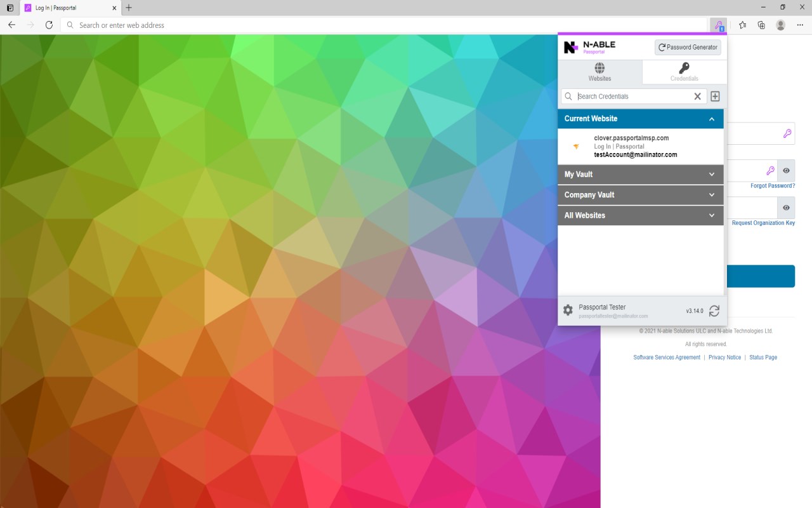Reload the page with the refresh icon
This screenshot has height=508, width=812.
pos(49,25)
